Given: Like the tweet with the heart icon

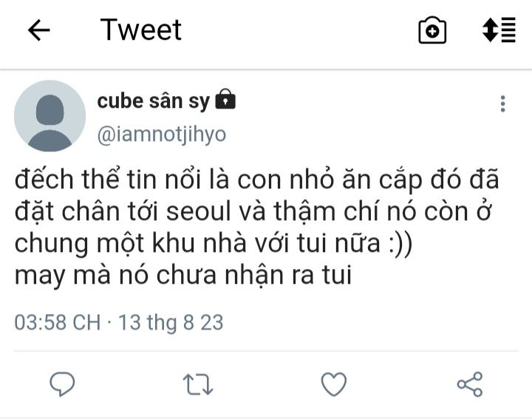Looking at the screenshot, I should coord(334,384).
